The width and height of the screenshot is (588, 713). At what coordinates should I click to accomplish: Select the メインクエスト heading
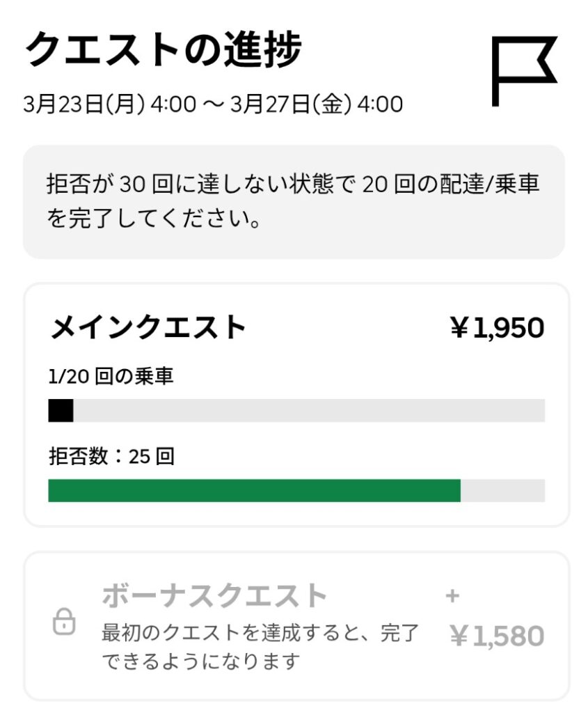(148, 327)
